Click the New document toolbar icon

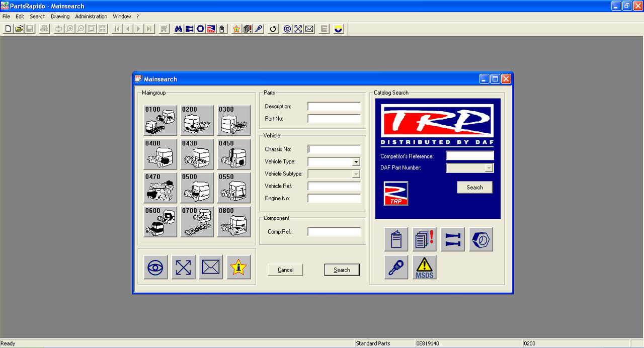tap(8, 29)
